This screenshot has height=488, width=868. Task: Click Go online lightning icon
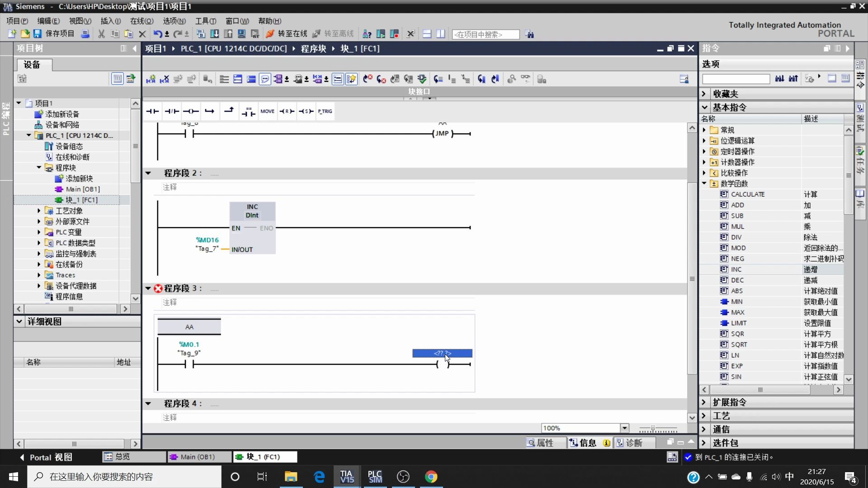[x=270, y=34]
